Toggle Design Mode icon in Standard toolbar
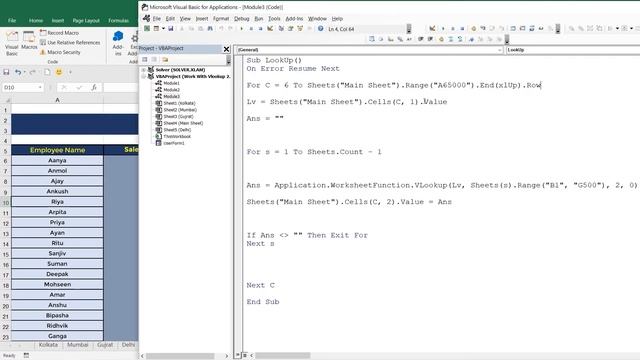Screen dimensions: 640x360 point(270,29)
